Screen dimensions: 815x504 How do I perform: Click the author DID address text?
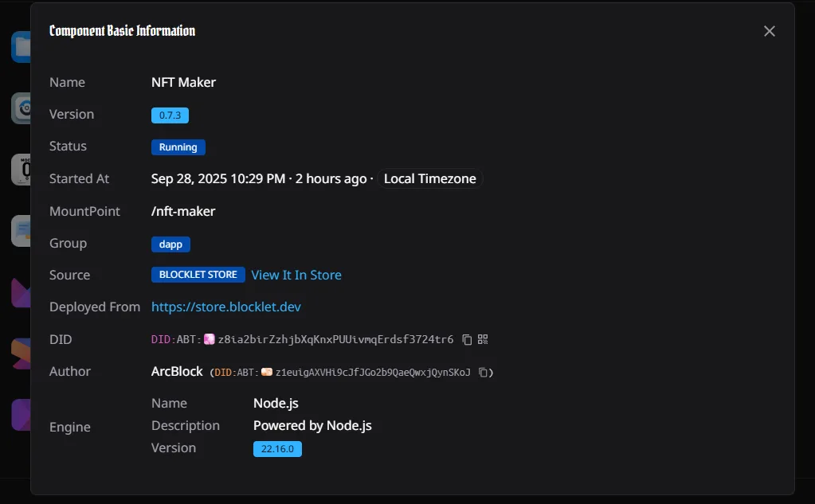pos(373,372)
